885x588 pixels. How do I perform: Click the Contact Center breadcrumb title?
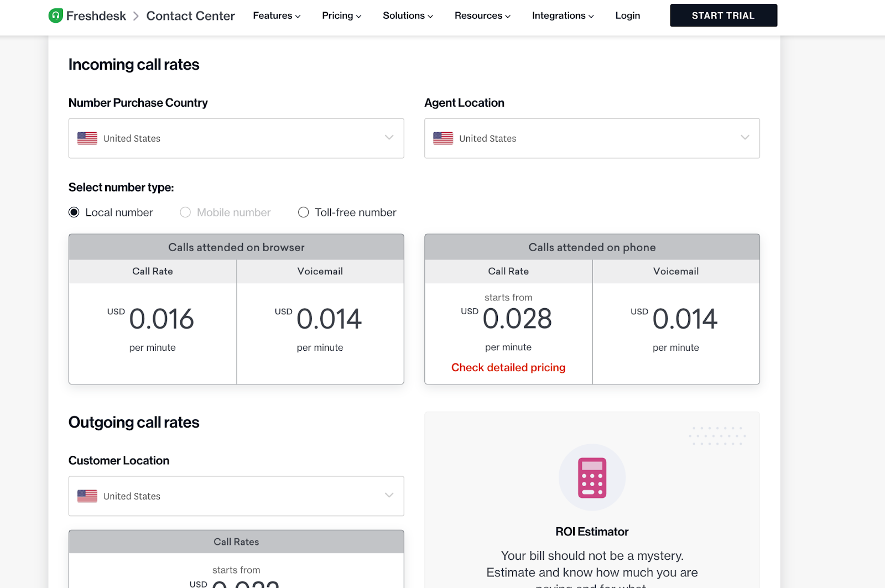(190, 16)
